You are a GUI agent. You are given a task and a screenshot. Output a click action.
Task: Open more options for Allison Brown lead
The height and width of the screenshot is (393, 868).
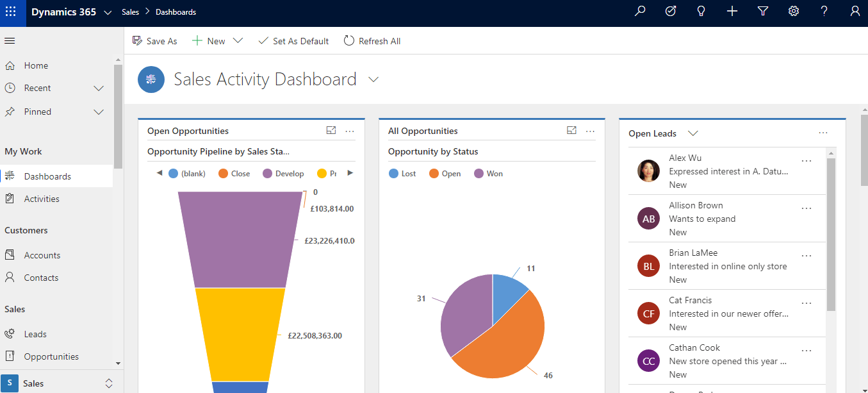pyautogui.click(x=807, y=208)
